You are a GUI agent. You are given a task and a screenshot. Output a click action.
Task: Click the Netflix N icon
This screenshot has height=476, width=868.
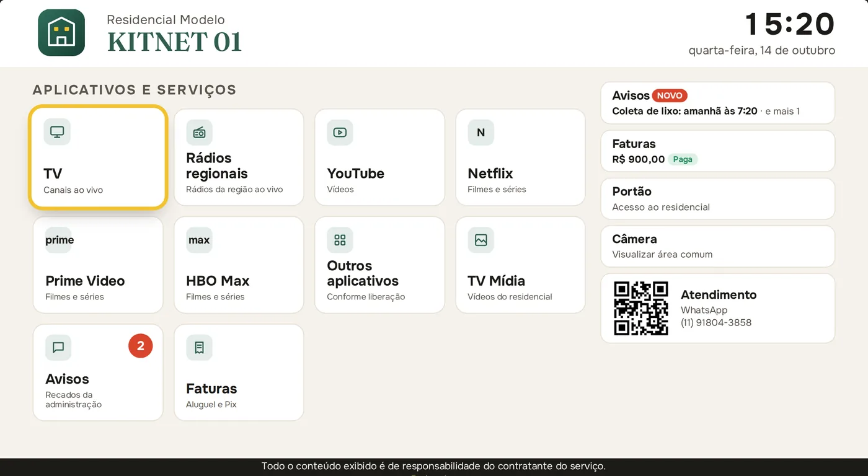click(480, 132)
